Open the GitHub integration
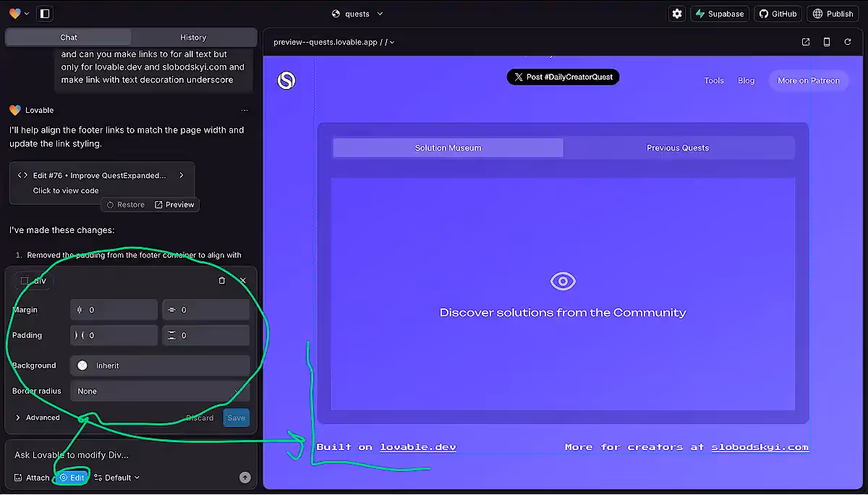The width and height of the screenshot is (868, 495). coord(778,13)
